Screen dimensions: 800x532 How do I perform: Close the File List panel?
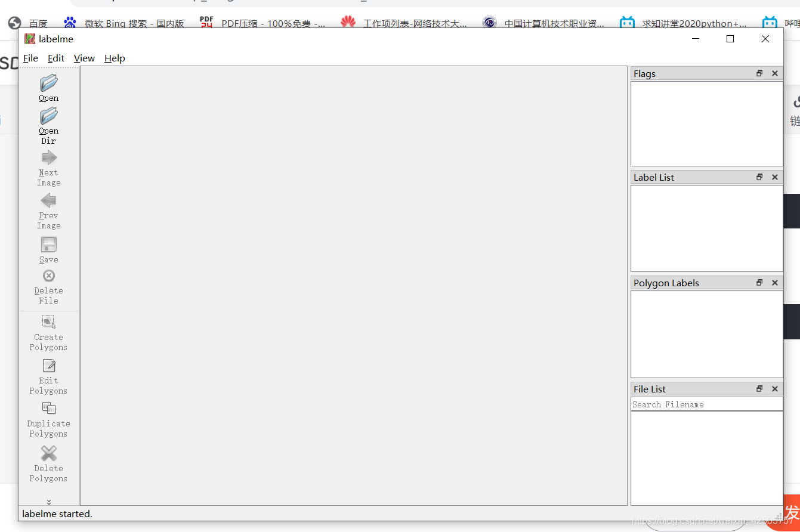pyautogui.click(x=775, y=389)
